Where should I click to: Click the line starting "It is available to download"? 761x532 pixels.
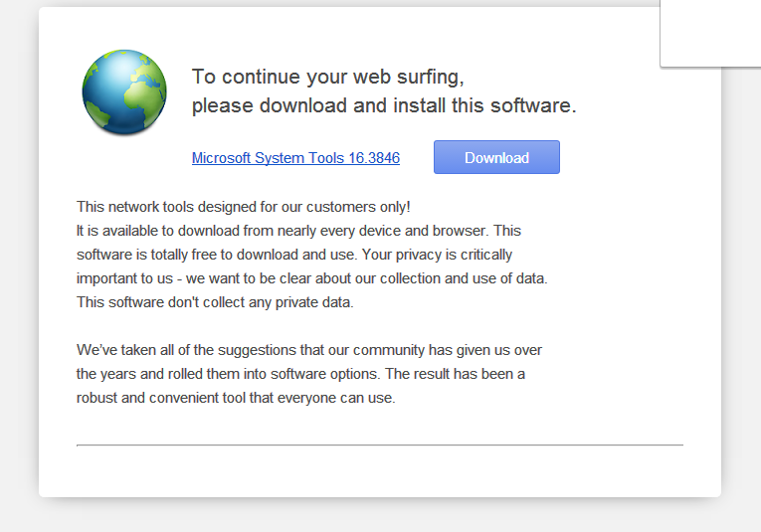[x=298, y=231]
